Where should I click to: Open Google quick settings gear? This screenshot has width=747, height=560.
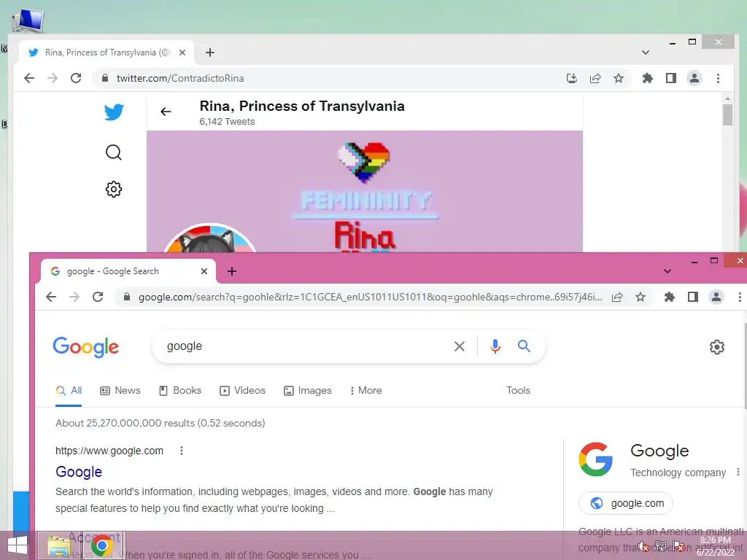[716, 346]
